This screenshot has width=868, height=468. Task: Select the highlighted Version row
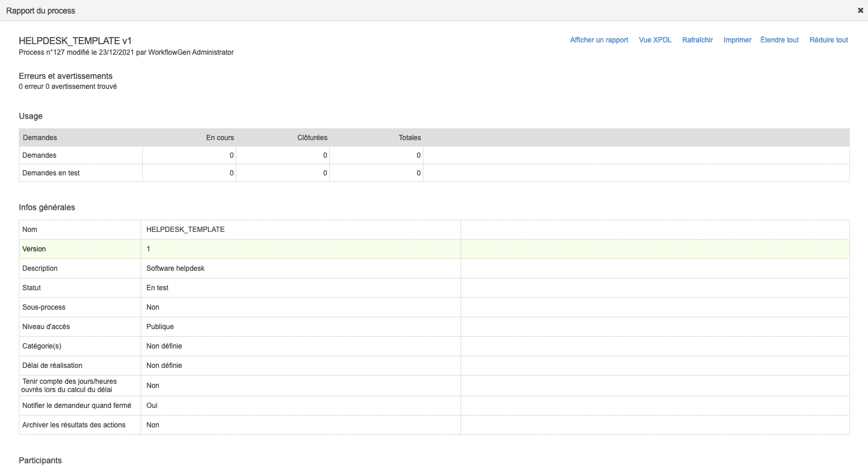(x=34, y=249)
